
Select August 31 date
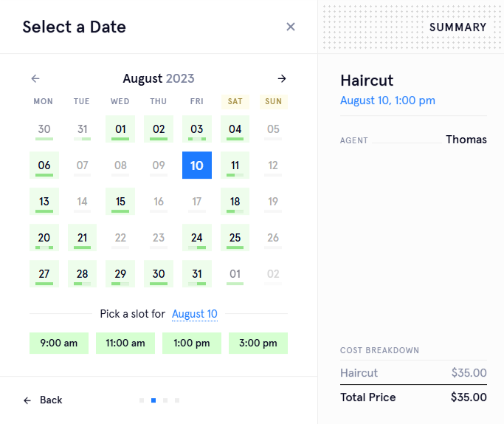click(197, 274)
